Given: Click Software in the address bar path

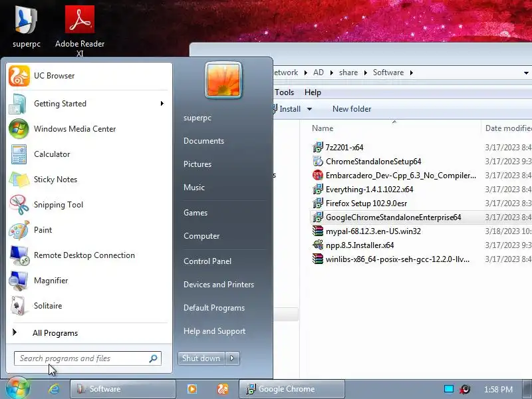Looking at the screenshot, I should tap(388, 72).
